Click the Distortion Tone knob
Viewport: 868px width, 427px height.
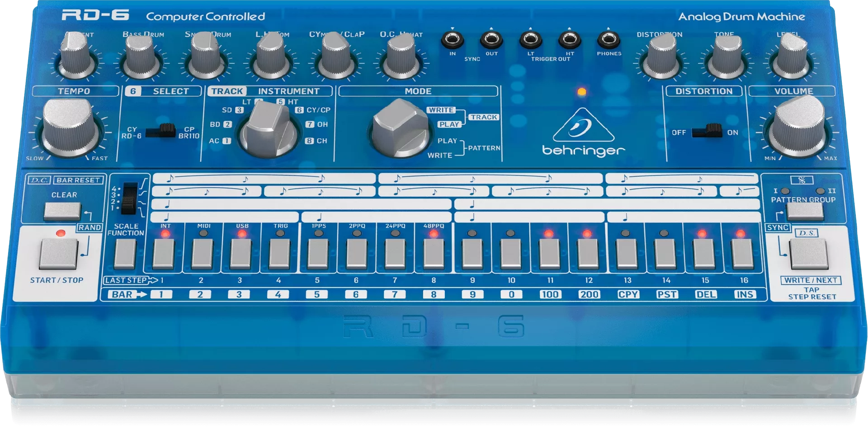tap(726, 57)
